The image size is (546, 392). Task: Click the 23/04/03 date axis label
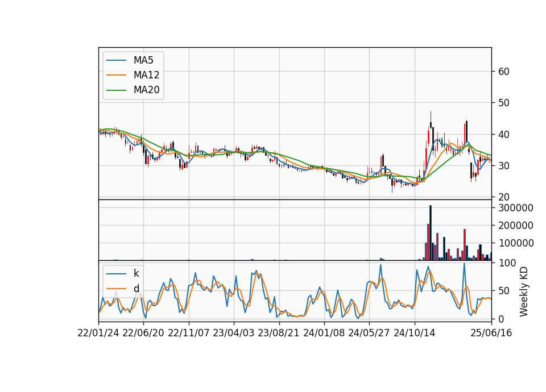pos(234,333)
